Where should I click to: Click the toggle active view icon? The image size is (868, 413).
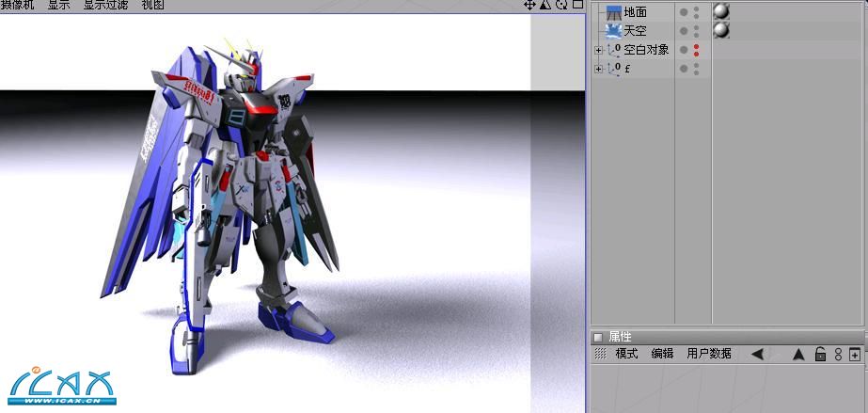tap(575, 5)
